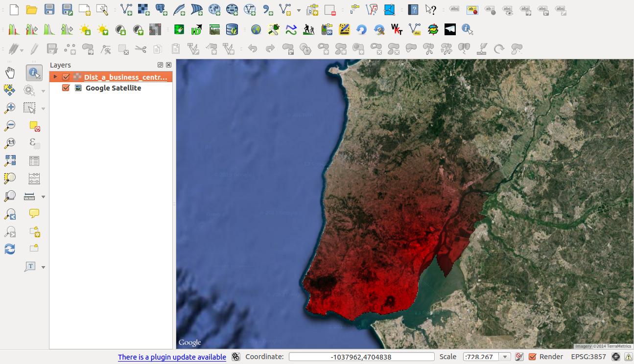The width and height of the screenshot is (634, 364).
Task: Open the Telegram-like paper plane plugin
Action: [x=450, y=30]
